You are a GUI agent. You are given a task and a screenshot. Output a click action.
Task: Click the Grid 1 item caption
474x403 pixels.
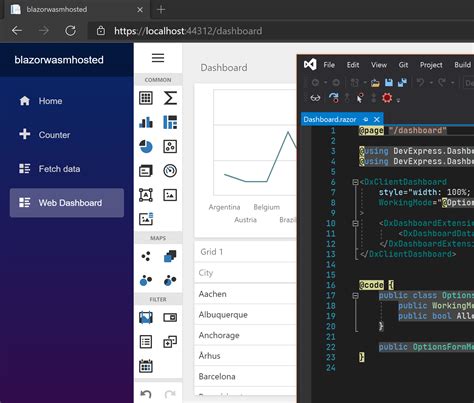tap(212, 252)
